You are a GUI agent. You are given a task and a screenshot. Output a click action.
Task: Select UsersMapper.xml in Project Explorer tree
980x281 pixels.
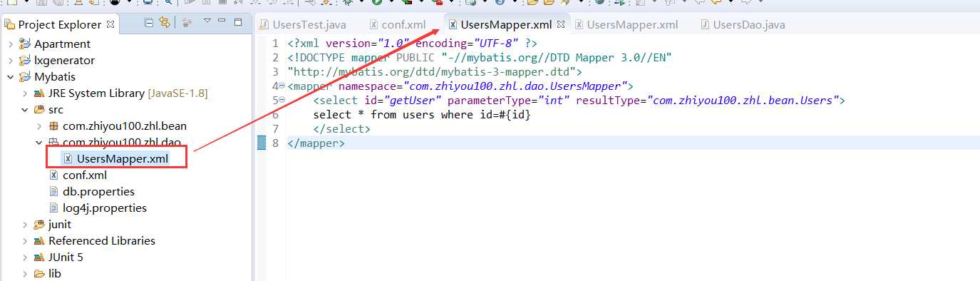[122, 159]
